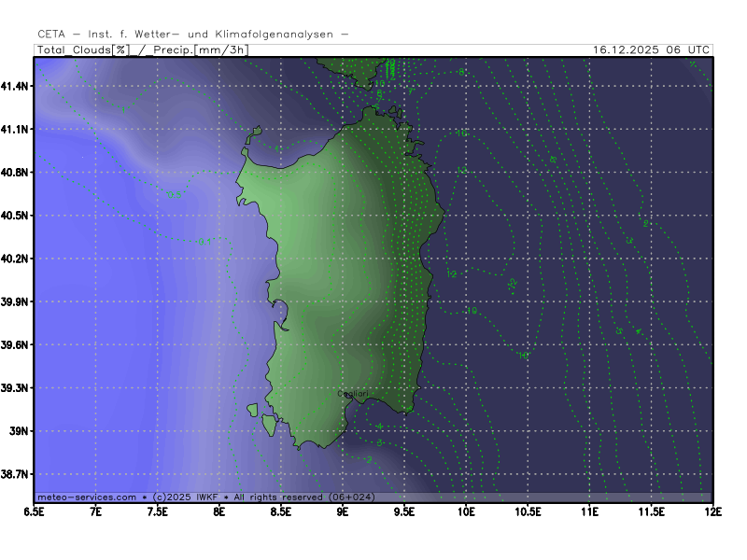Select the 40.2N latitude tick label
Screen dimensions: 747x560
[x=17, y=259]
